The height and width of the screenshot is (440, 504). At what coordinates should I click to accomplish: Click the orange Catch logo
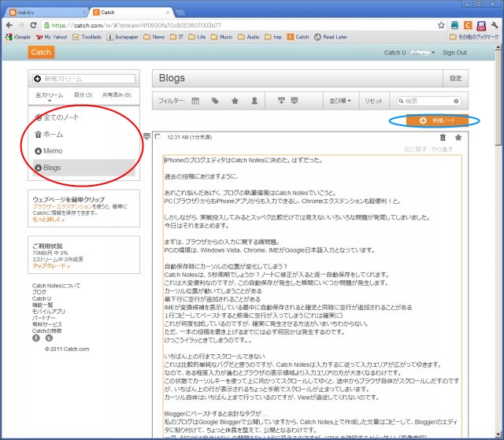(41, 52)
